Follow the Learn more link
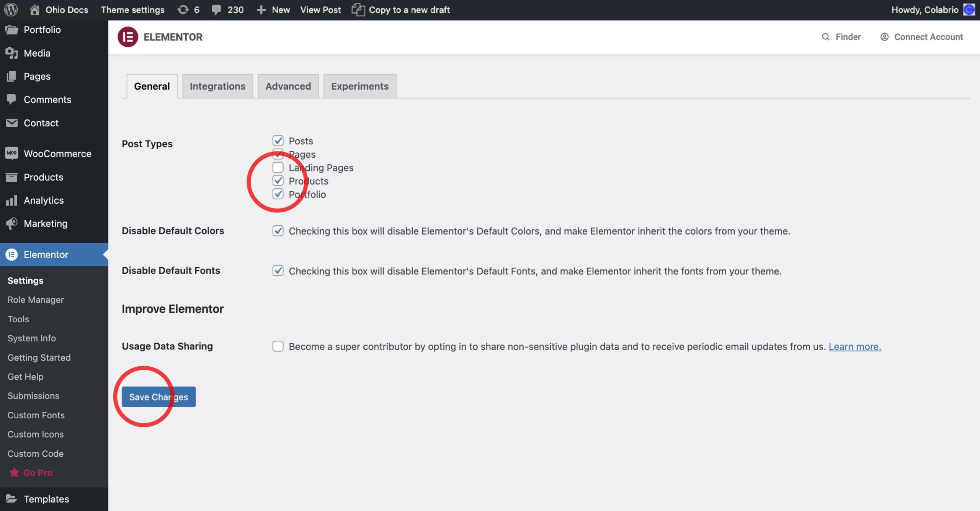This screenshot has width=980, height=511. (x=855, y=346)
